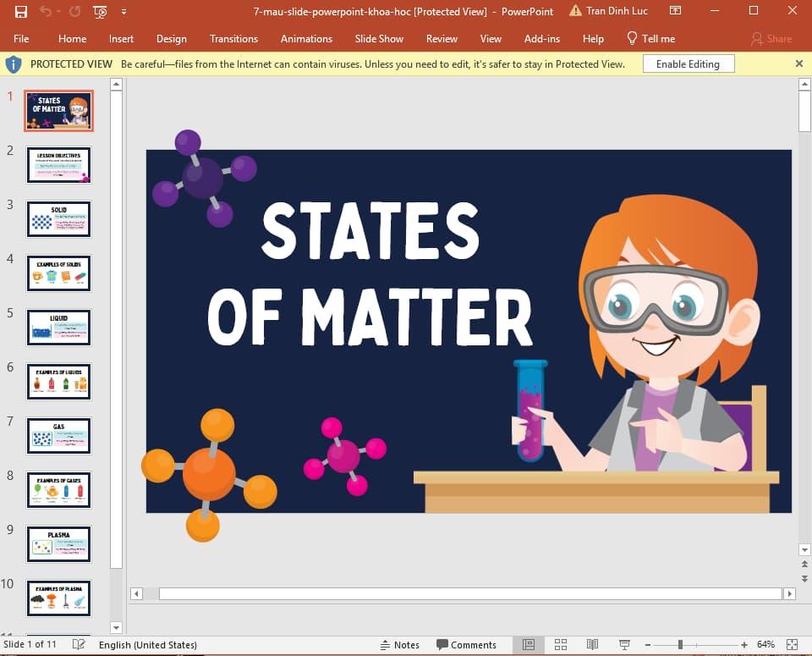Open Customize Quick Access Toolbar dropdown
The width and height of the screenshot is (812, 656).
tap(123, 11)
